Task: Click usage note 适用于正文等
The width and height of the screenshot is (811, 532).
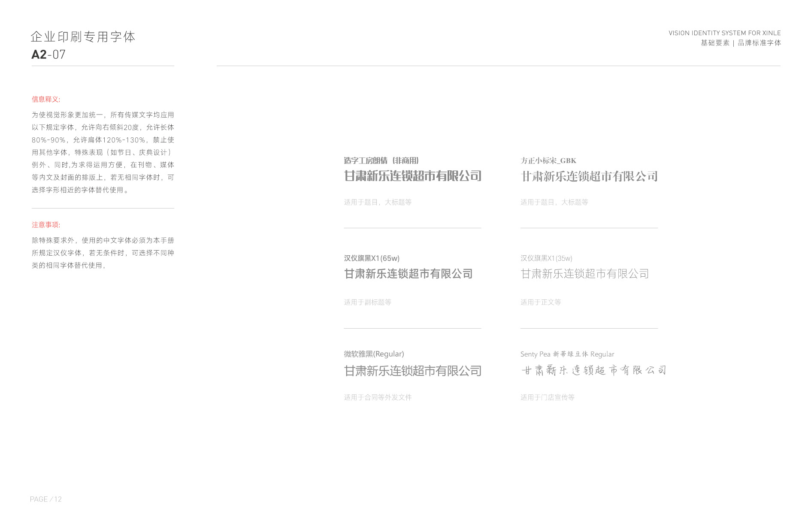Action: [541, 302]
